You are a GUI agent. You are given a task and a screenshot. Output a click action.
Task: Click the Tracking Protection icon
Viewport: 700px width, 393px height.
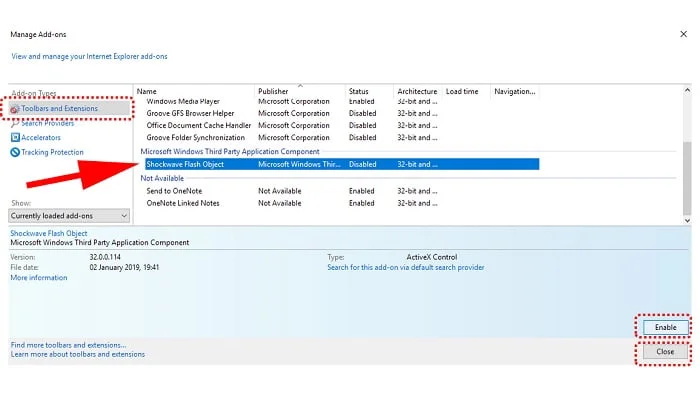15,152
